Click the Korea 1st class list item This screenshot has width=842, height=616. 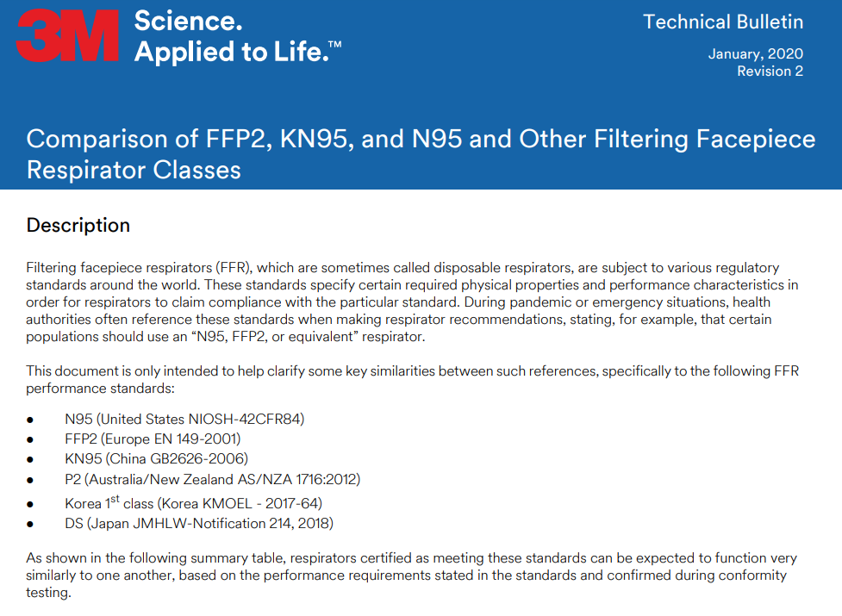(193, 502)
